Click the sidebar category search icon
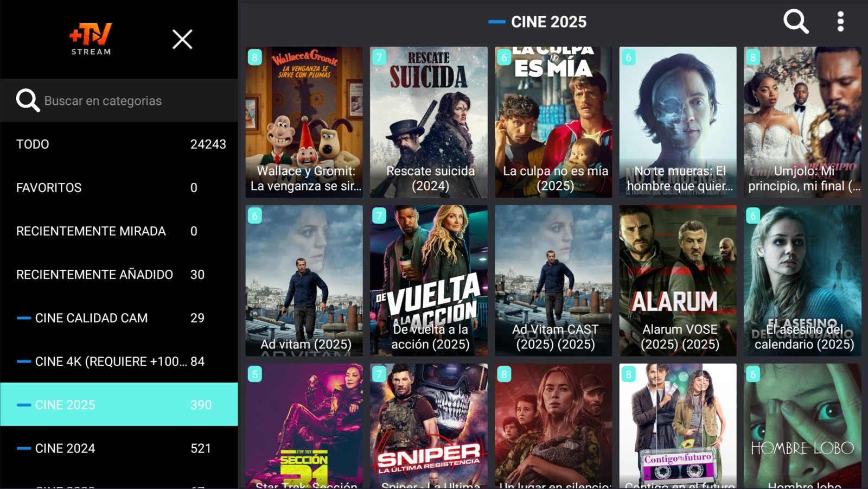868x489 pixels. [28, 100]
